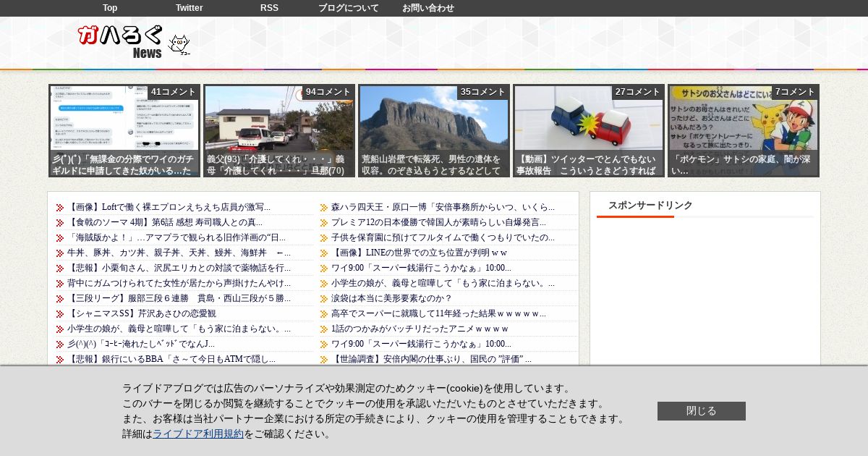The width and height of the screenshot is (868, 456).
Task: Open 【画像】Loftで働く裸エプロン article link
Action: point(169,207)
